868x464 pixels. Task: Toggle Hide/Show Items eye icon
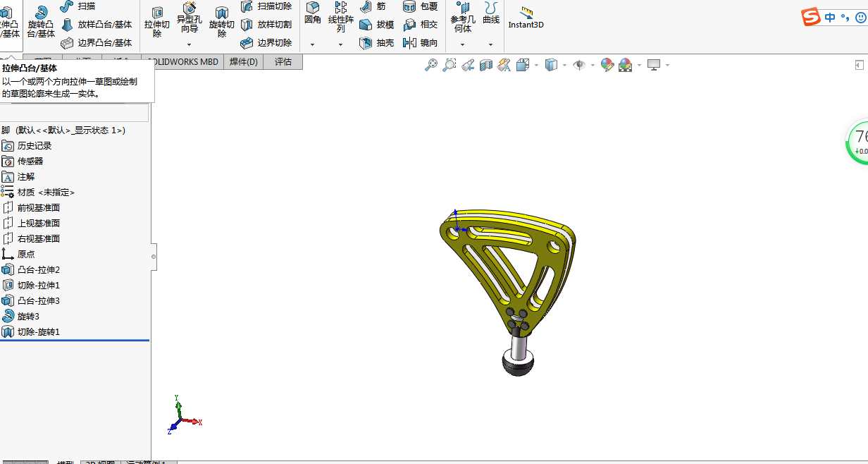[580, 65]
